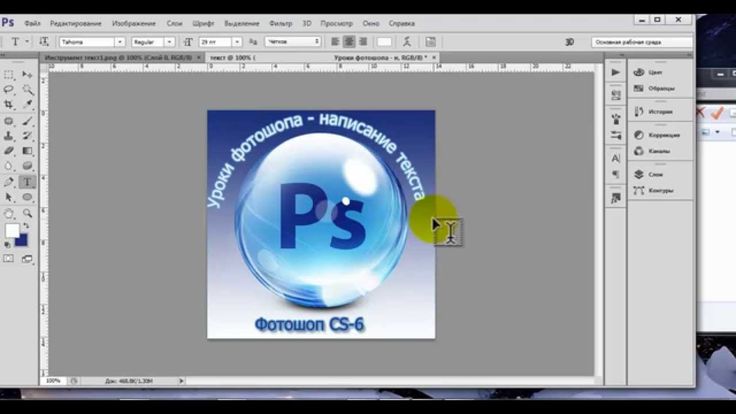Open the Цвет panel
This screenshot has height=414, width=736.
pos(655,72)
